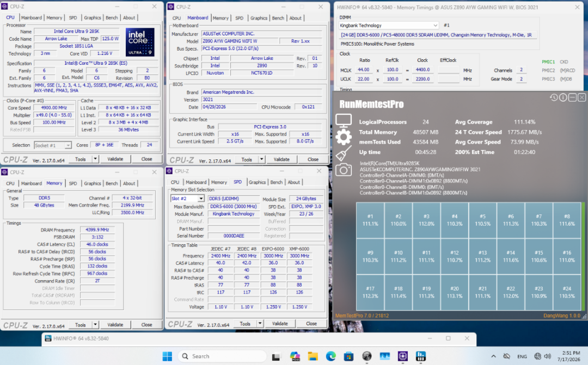Click the MCLK ratio field 44.00 in HWiNFO
This screenshot has width=588, height=365.
click(364, 70)
